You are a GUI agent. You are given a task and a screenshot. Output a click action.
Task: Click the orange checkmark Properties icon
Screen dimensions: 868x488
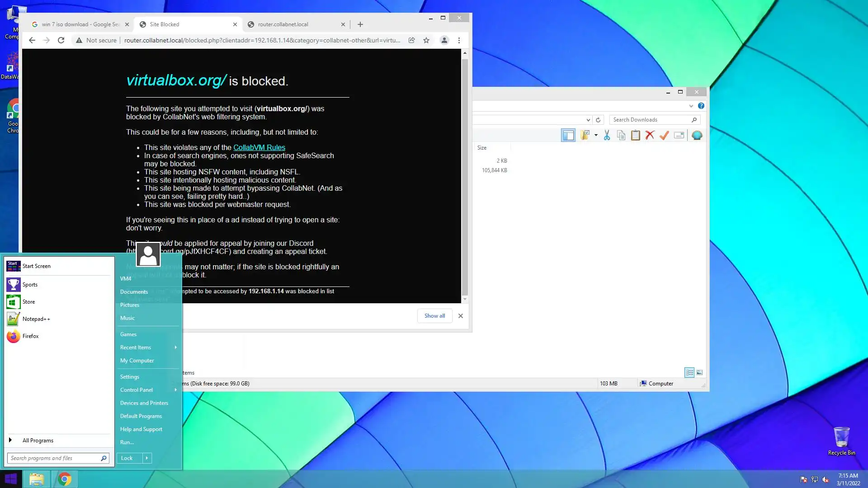tap(664, 135)
